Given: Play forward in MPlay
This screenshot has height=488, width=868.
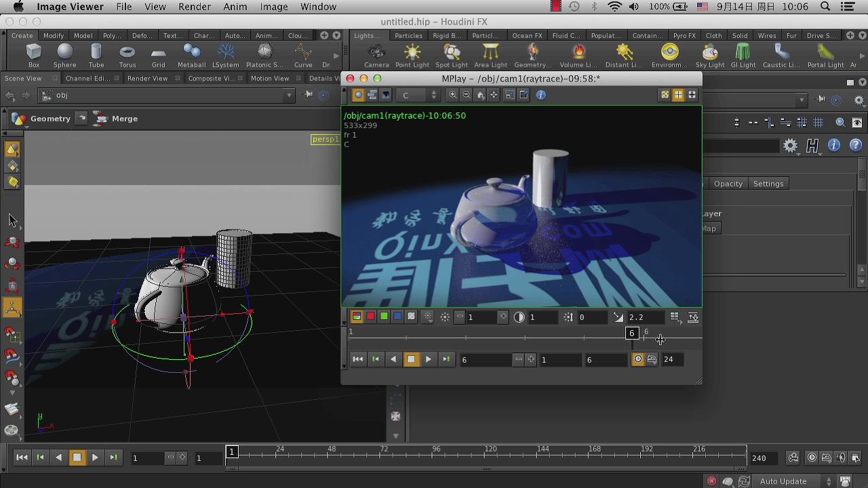Looking at the screenshot, I should point(429,359).
